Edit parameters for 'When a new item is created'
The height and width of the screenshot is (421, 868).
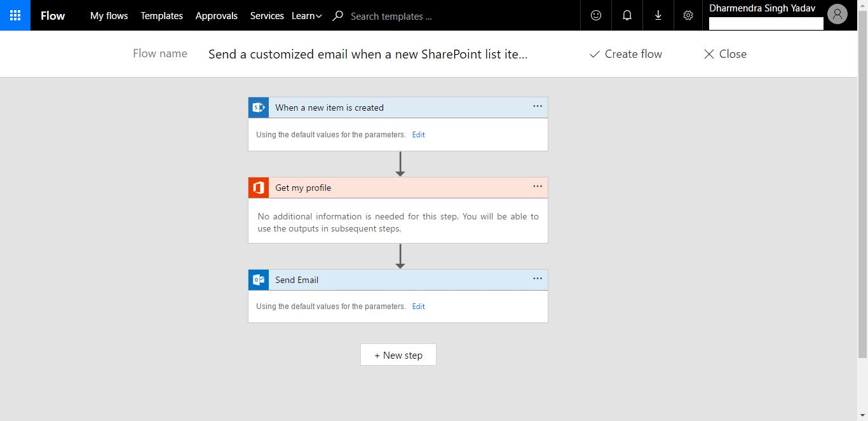418,135
